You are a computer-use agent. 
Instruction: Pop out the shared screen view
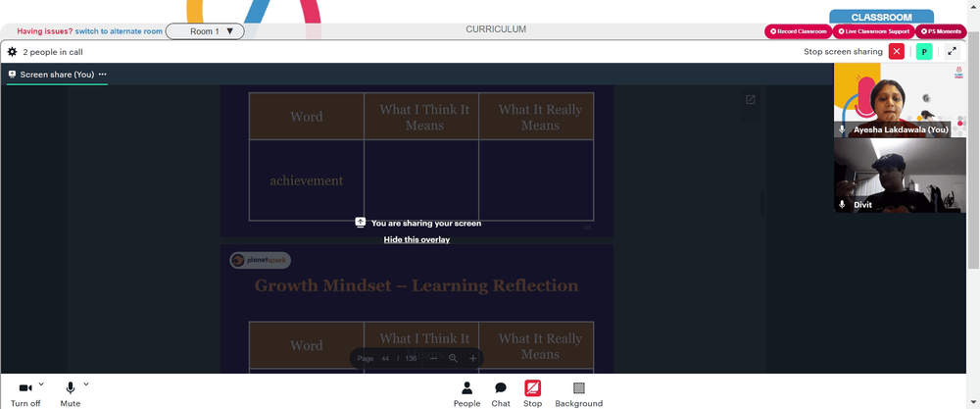[750, 100]
